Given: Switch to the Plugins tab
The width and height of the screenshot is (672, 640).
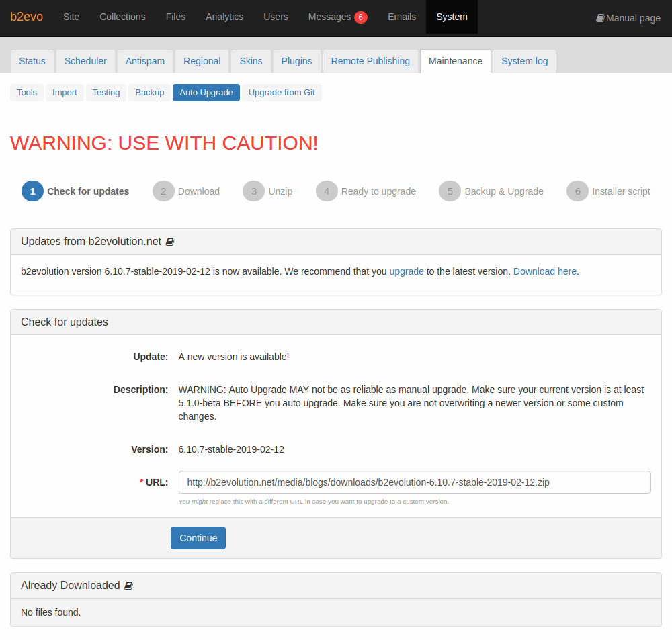Looking at the screenshot, I should [x=296, y=61].
